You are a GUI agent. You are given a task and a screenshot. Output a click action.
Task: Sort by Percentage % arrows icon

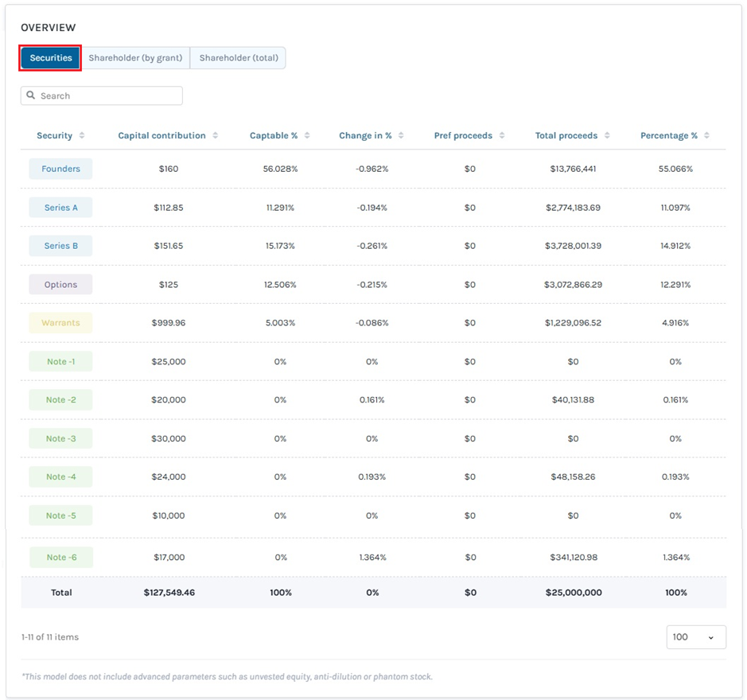(707, 135)
